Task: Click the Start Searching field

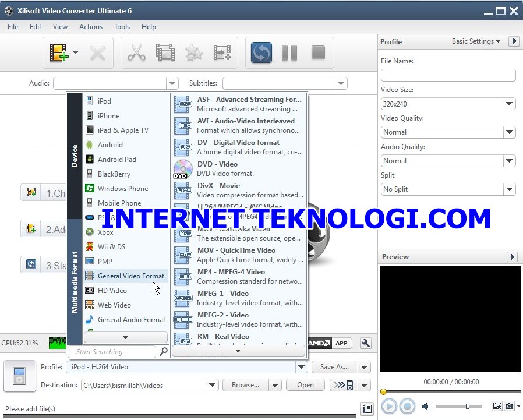Action: point(111,352)
